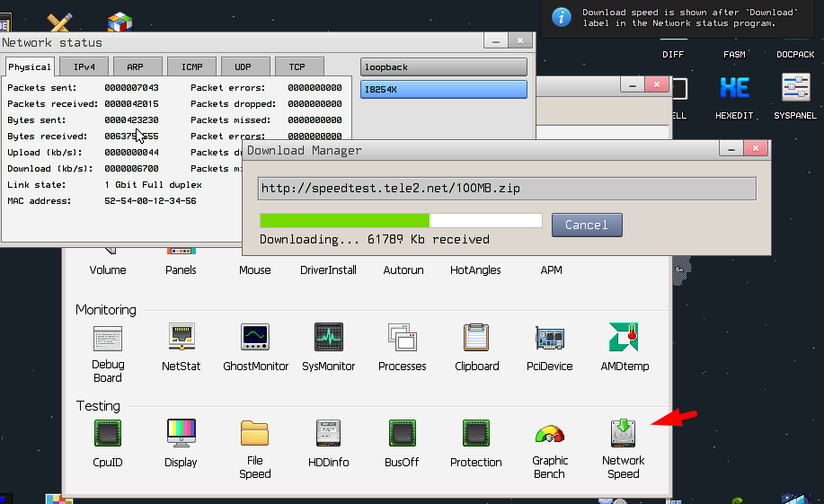Launch the CpuID testing tool

108,434
